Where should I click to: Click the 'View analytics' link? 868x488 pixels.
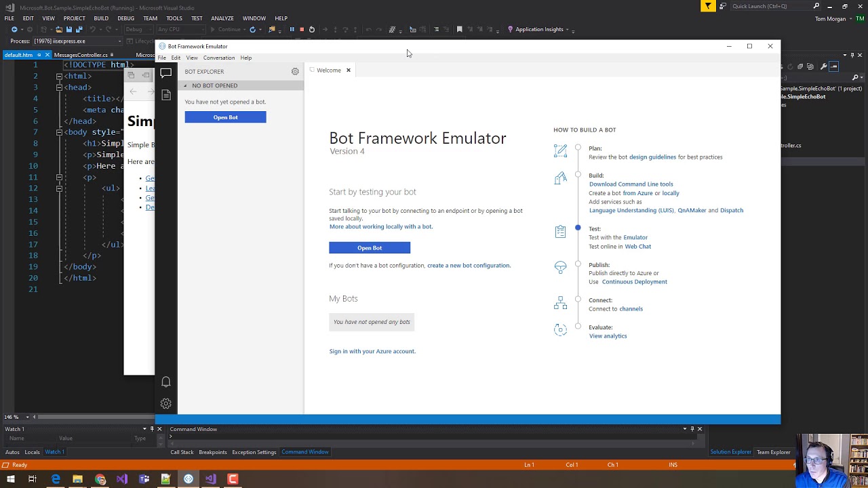[x=608, y=336]
